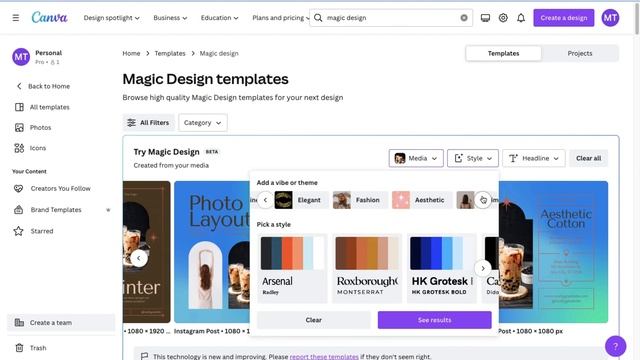The image size is (640, 360).
Task: Expand Brand Templates arrow
Action: 108,210
